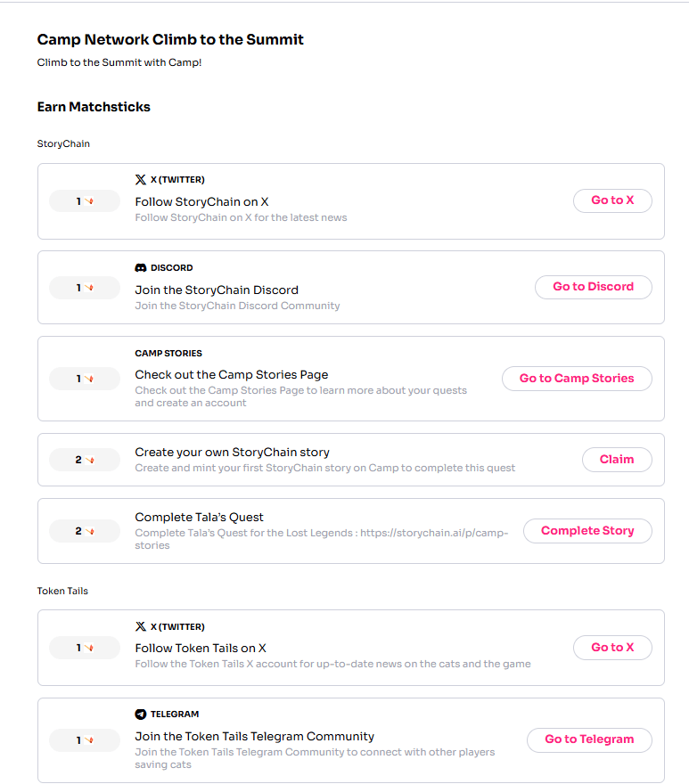
Task: Click the Complete Story button
Action: tap(587, 531)
